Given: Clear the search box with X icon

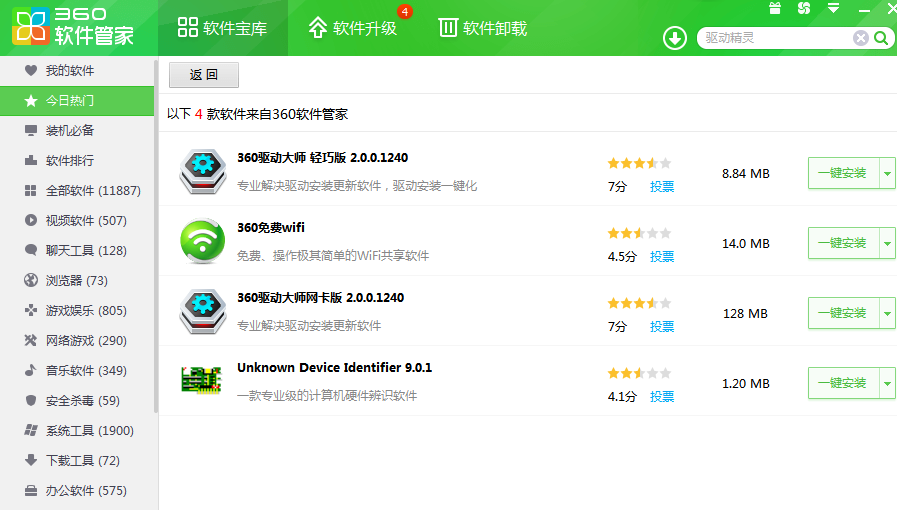Looking at the screenshot, I should [860, 38].
